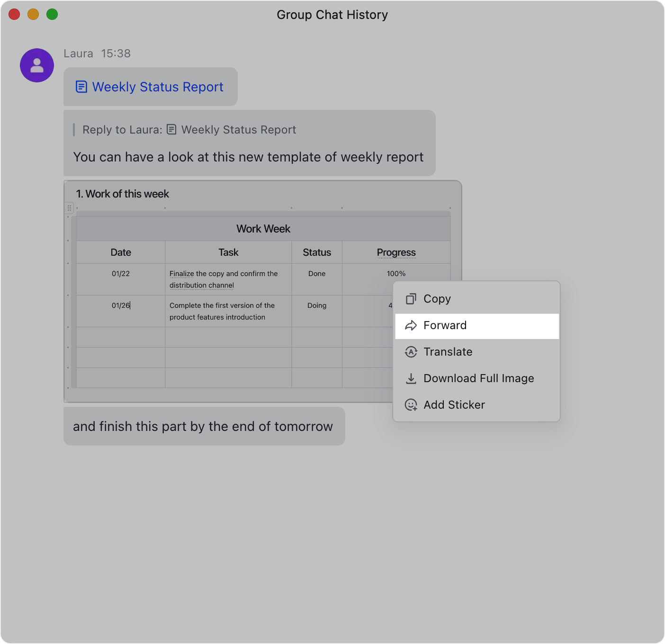Image resolution: width=665 pixels, height=644 pixels.
Task: Click the small document icon in reply quote
Action: 171,129
